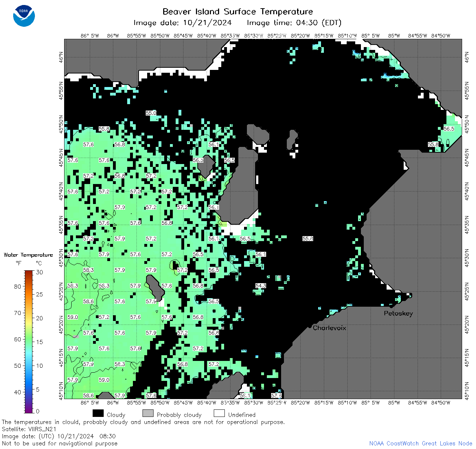476x449 pixels.
Task: Click the Petoskey city label
Action: tap(398, 313)
